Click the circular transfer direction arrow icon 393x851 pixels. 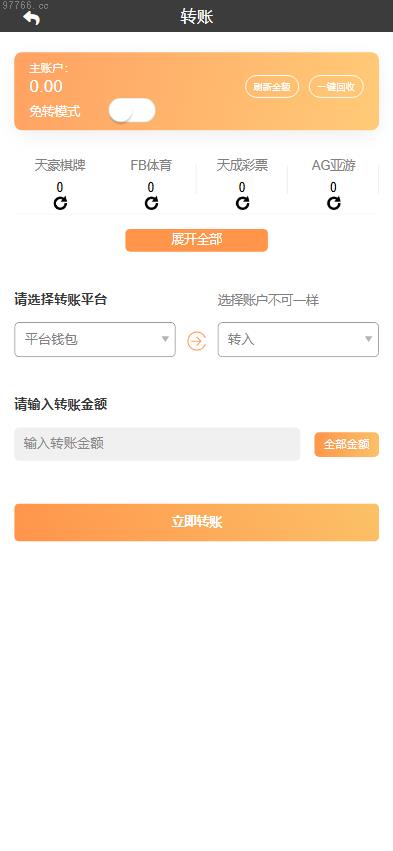pos(196,341)
